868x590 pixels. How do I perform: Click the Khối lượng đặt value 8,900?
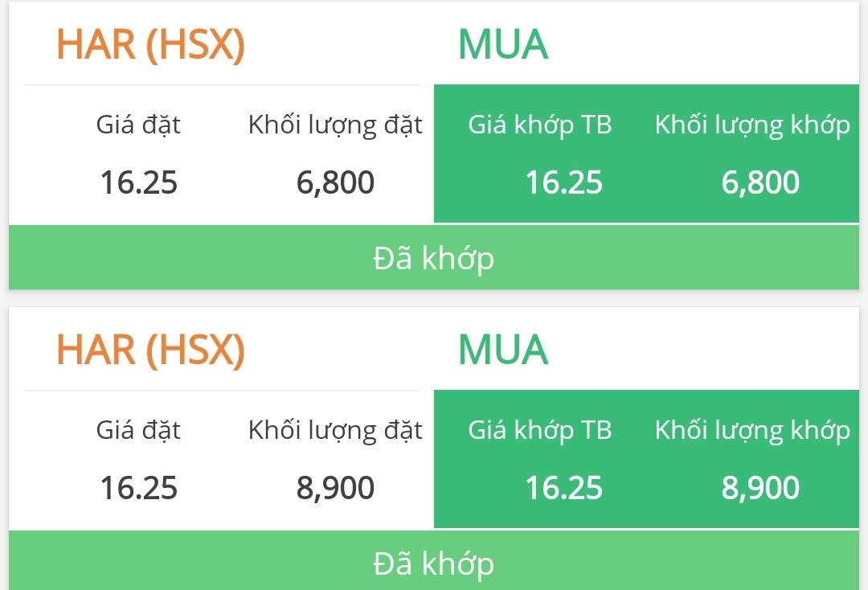335,488
